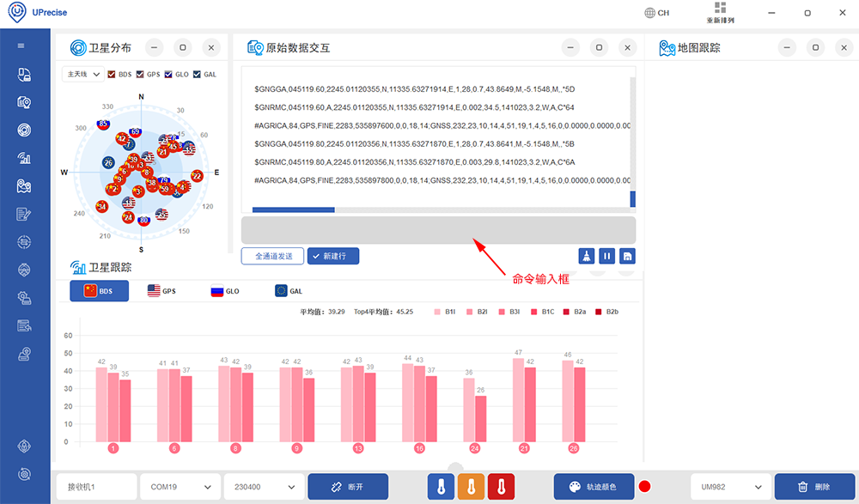Click the red track color swatch
The image size is (859, 504).
tap(645, 487)
